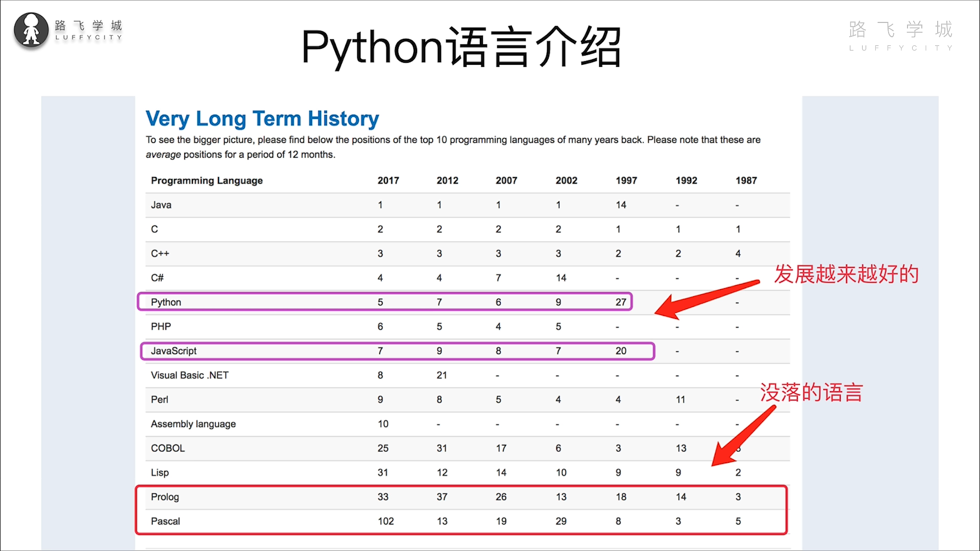Screen dimensions: 980x551
Task: Click the faded LUFFYCITY watermark top right
Action: tap(900, 29)
